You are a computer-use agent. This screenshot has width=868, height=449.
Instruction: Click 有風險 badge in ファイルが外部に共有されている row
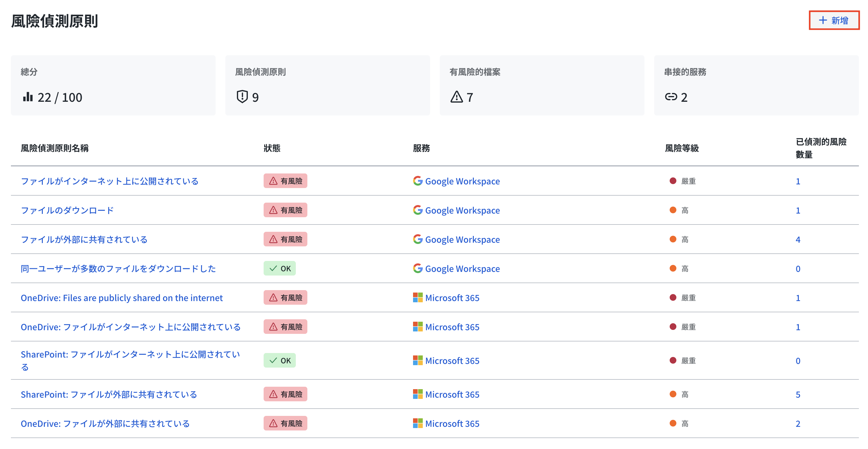pyautogui.click(x=285, y=239)
